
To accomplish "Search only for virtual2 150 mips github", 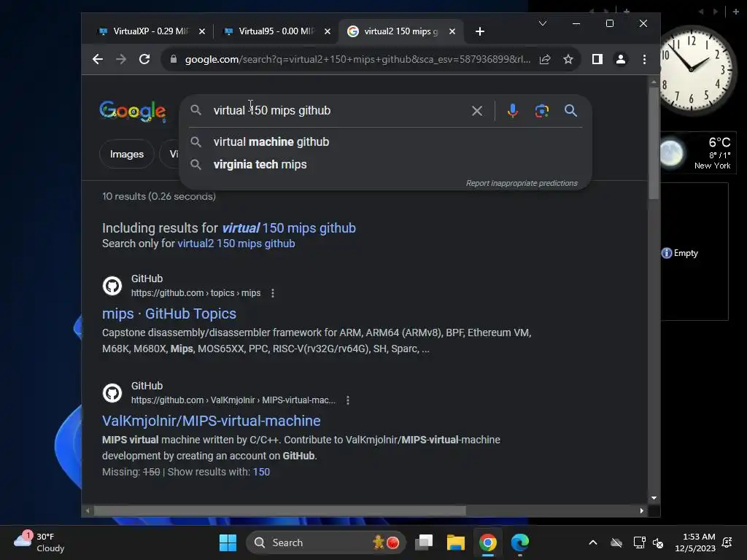I will [x=236, y=244].
